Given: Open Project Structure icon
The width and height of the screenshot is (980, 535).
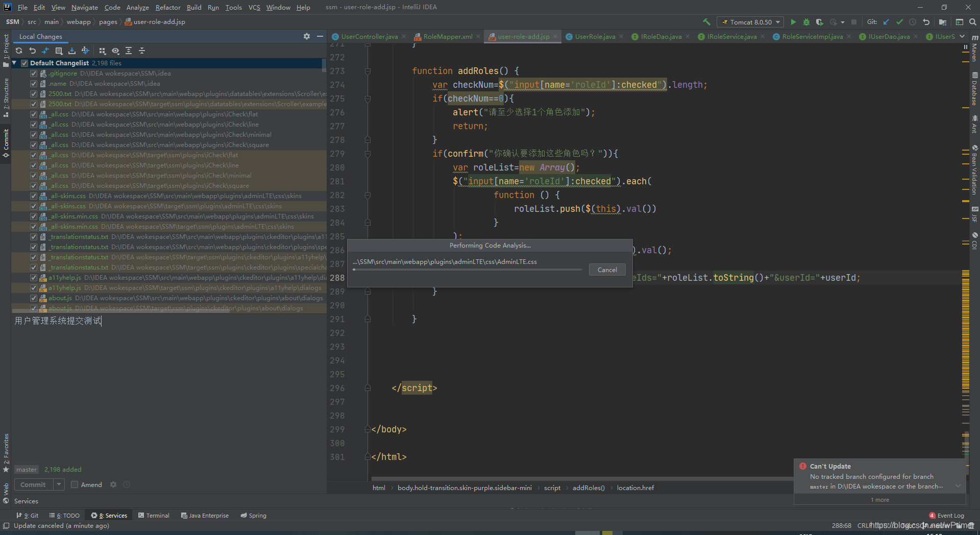Looking at the screenshot, I should 942,22.
